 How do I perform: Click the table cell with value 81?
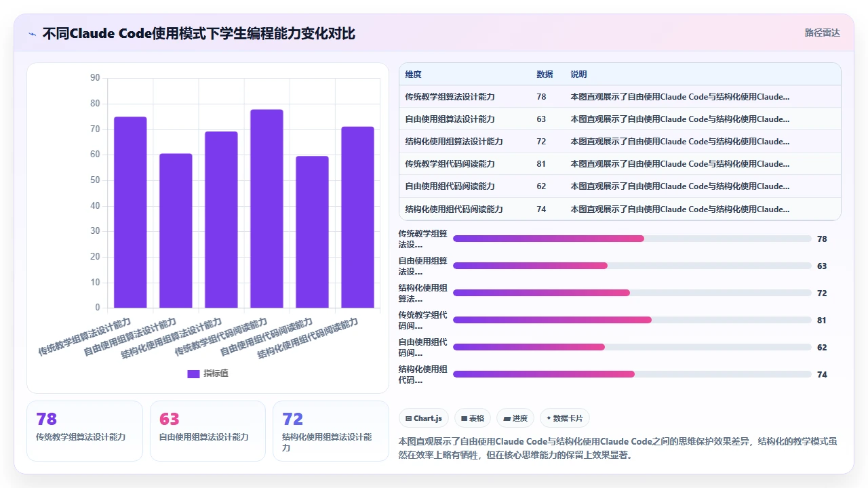point(541,163)
